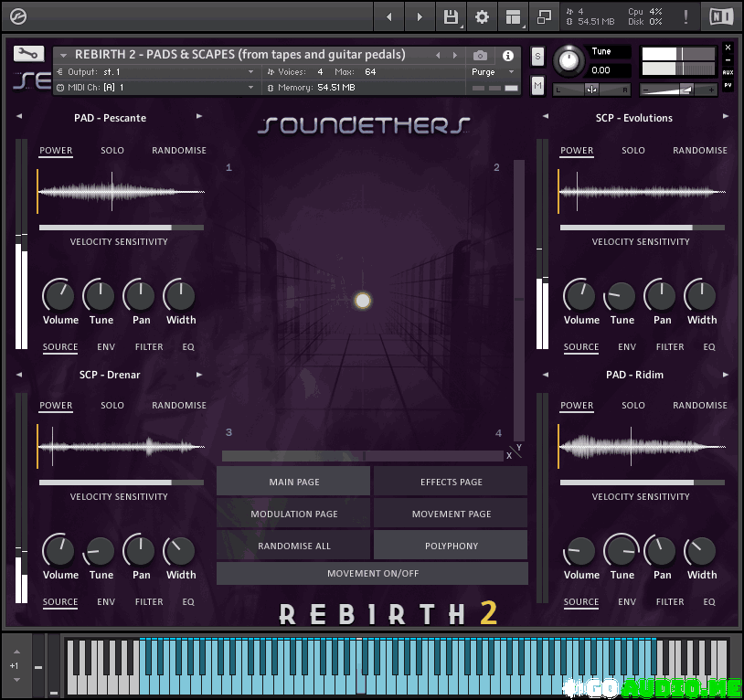
Task: Open the ENV tab for PAD - Pescante
Action: [x=106, y=347]
